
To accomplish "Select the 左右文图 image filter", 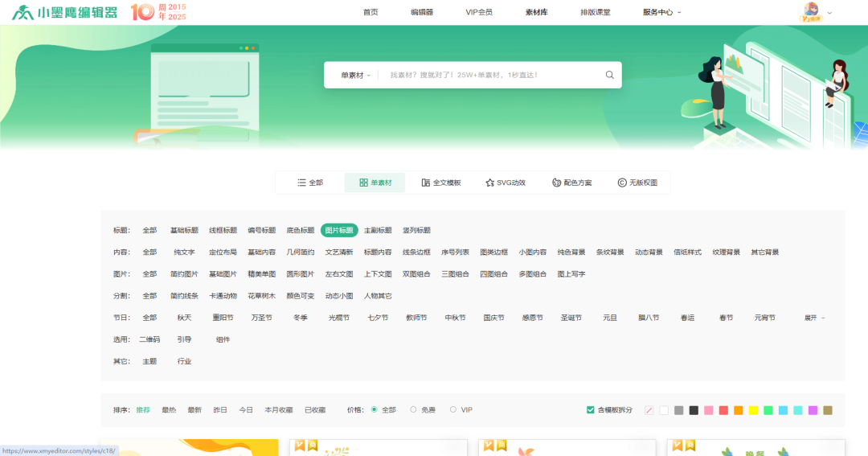I will click(339, 273).
